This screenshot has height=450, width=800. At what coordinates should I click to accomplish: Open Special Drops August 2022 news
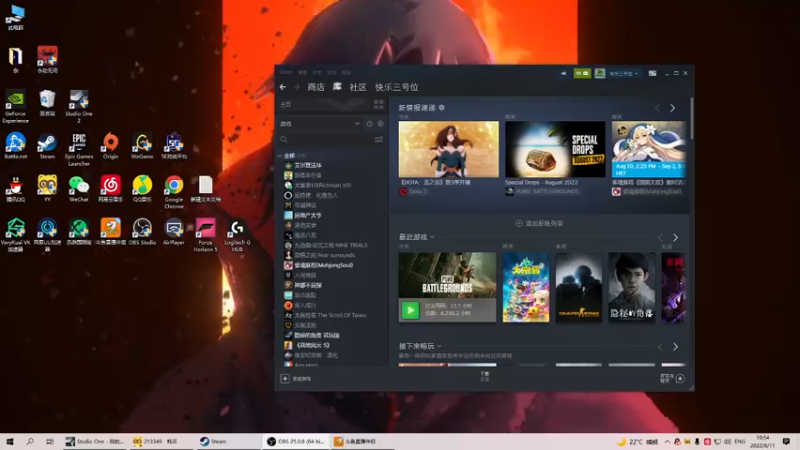pyautogui.click(x=555, y=149)
